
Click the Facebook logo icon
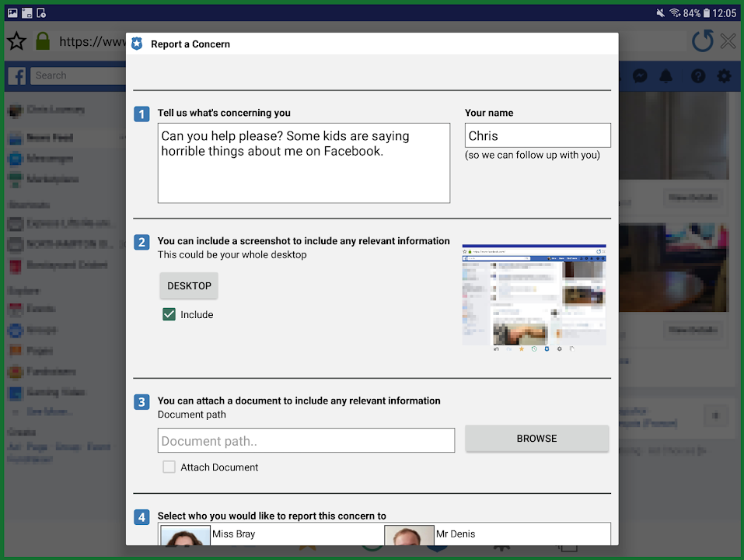pos(16,75)
